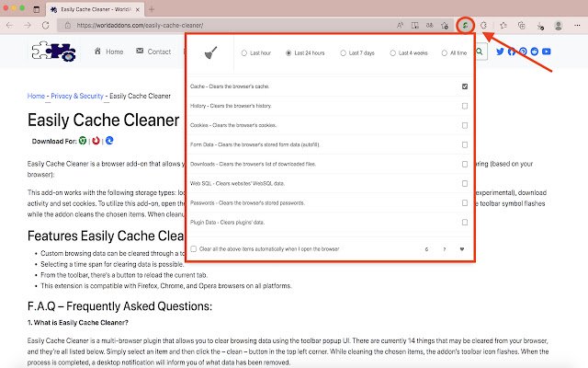Close the Easily Cache Cleaner browser tab
This screenshot has height=368, width=588.
pyautogui.click(x=137, y=9)
